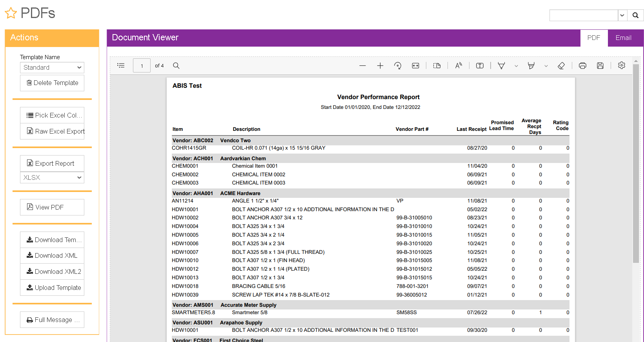The width and height of the screenshot is (644, 342).
Task: Print the PDF document
Action: [x=582, y=66]
